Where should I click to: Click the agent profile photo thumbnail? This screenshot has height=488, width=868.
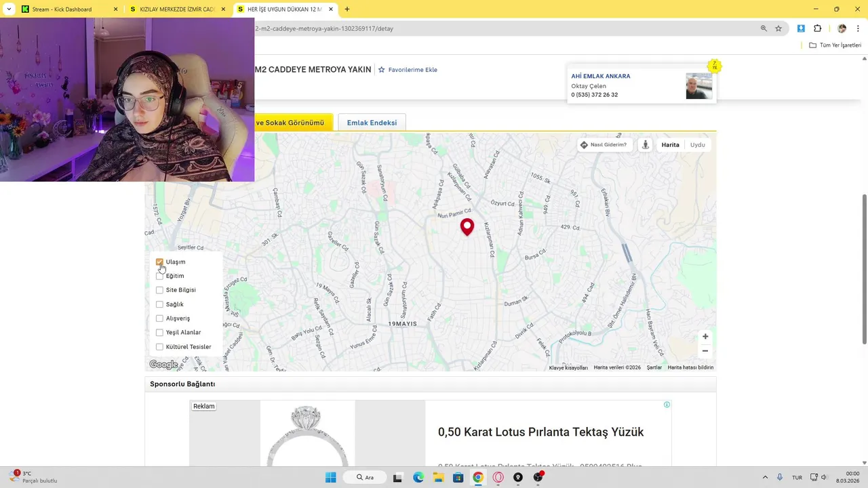698,86
